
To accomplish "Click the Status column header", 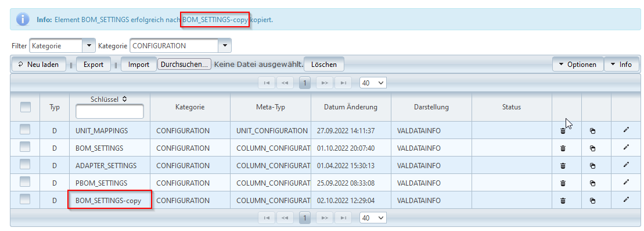I will 512,107.
